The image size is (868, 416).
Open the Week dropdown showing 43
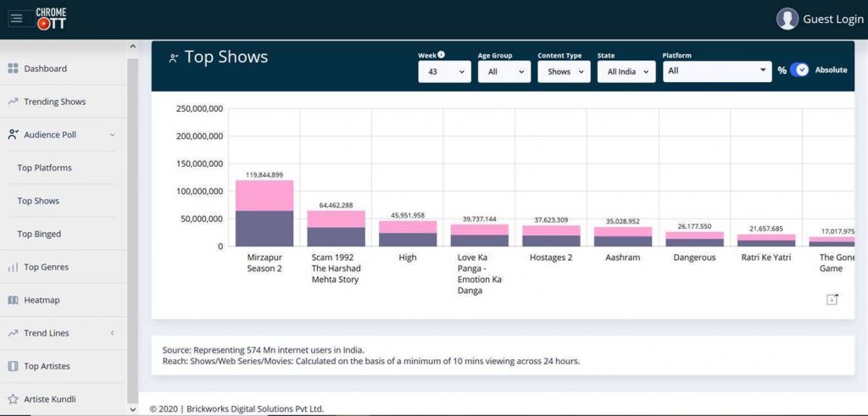click(444, 72)
